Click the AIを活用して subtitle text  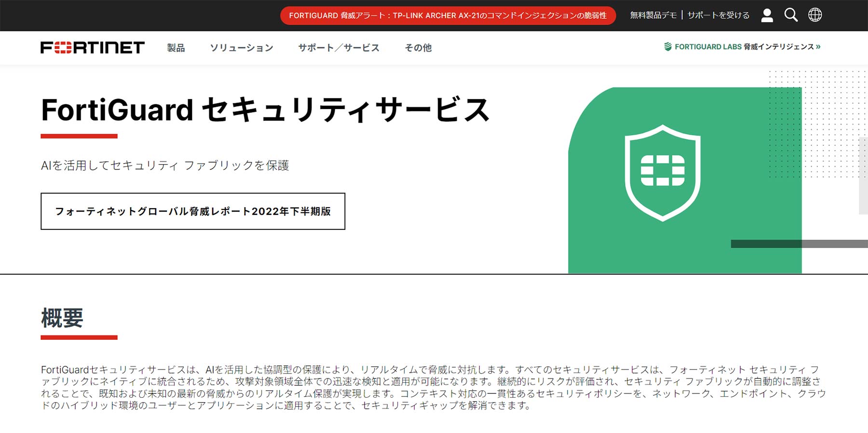pos(165,166)
